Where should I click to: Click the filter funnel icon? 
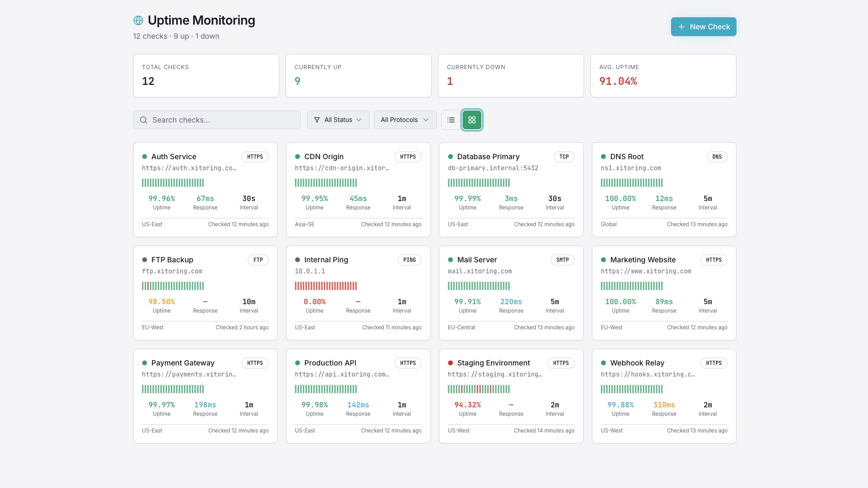317,120
